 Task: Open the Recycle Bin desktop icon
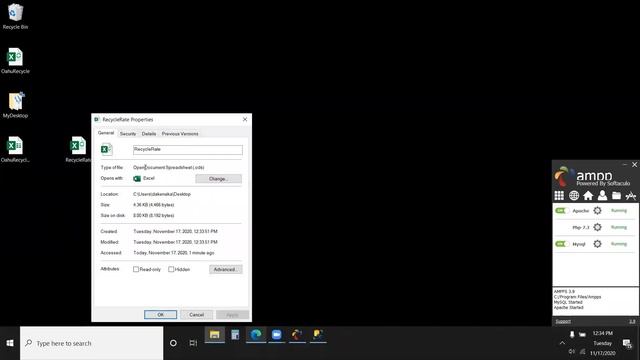[x=16, y=16]
